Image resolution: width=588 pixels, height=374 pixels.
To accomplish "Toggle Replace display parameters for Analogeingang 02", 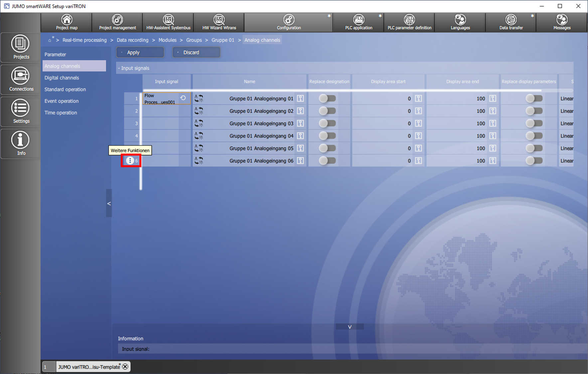I will (534, 111).
